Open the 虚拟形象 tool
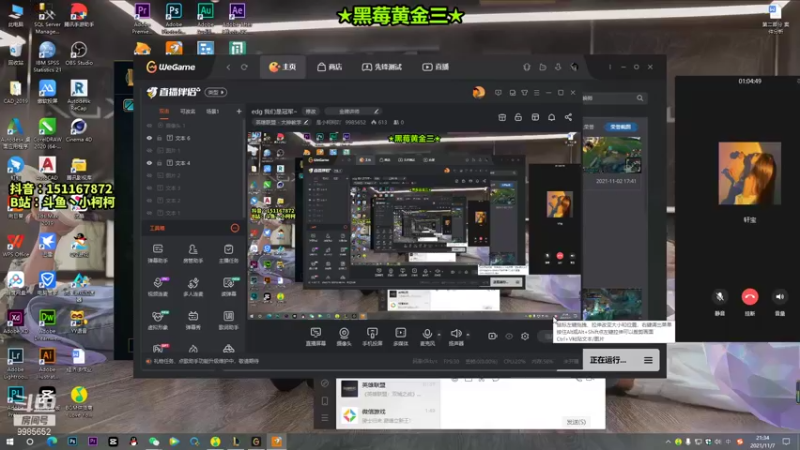Screen dimensions: 800x450 click(158, 320)
